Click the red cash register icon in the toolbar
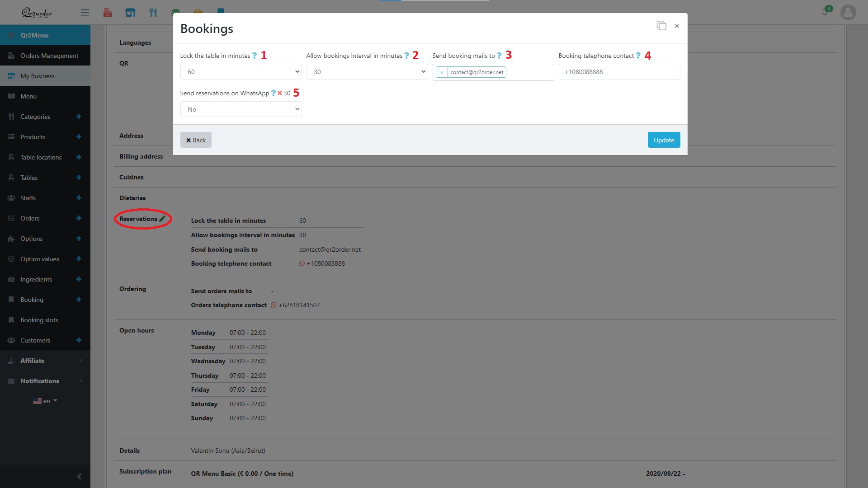The height and width of the screenshot is (488, 868). coord(108,12)
